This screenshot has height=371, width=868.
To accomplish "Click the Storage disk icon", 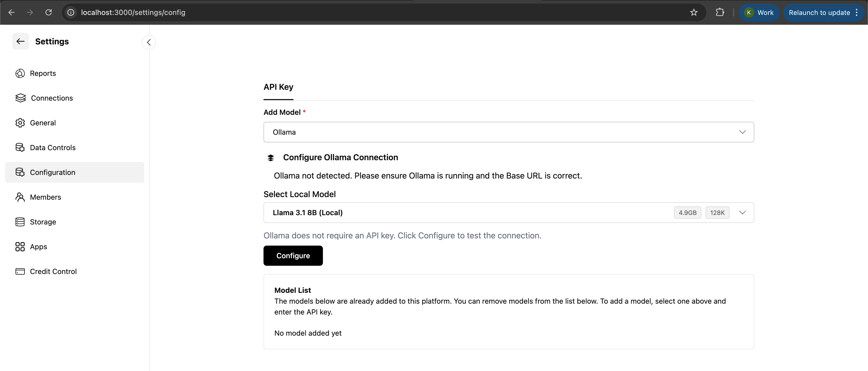I will click(x=20, y=222).
